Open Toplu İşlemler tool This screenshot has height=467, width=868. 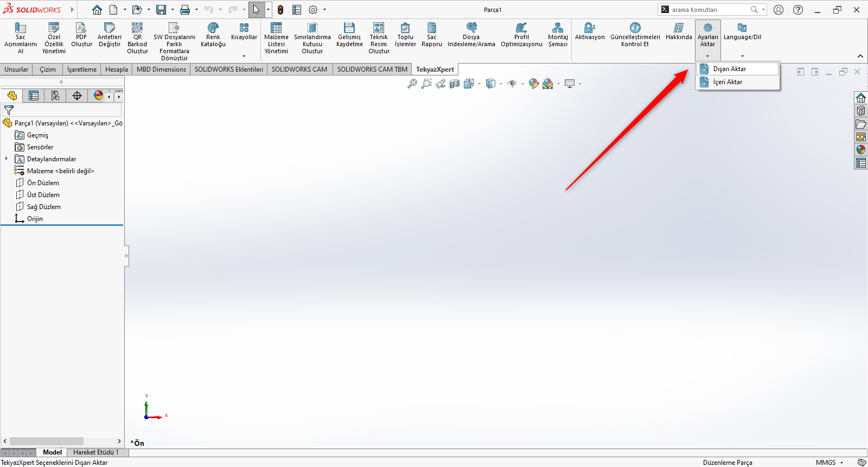pos(405,35)
